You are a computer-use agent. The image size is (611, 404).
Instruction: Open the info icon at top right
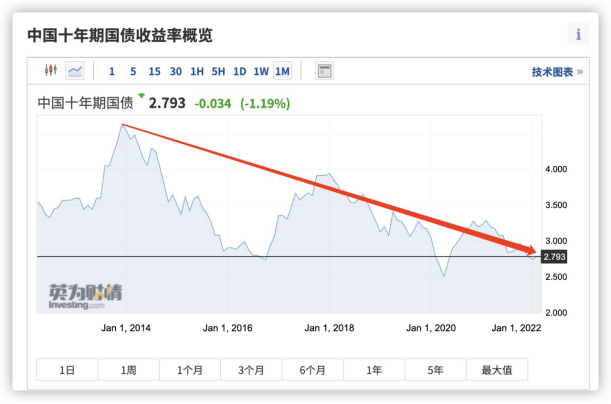(579, 34)
